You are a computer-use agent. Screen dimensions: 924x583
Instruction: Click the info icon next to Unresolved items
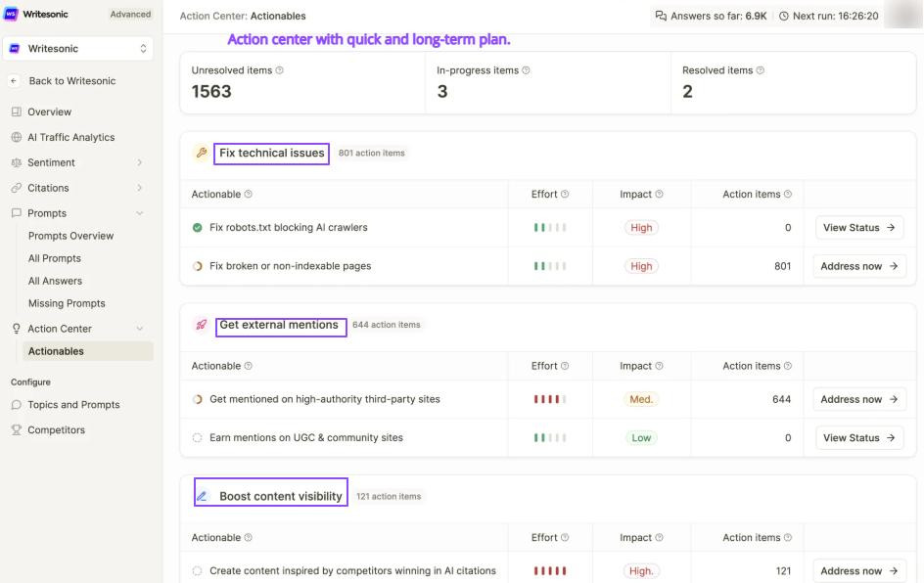pos(280,70)
